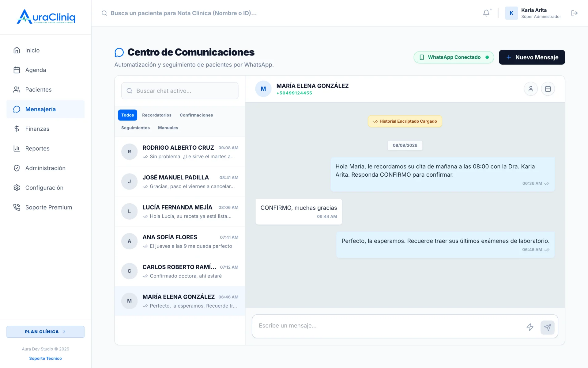Open Finanzas section
This screenshot has width=588, height=368.
45,129
